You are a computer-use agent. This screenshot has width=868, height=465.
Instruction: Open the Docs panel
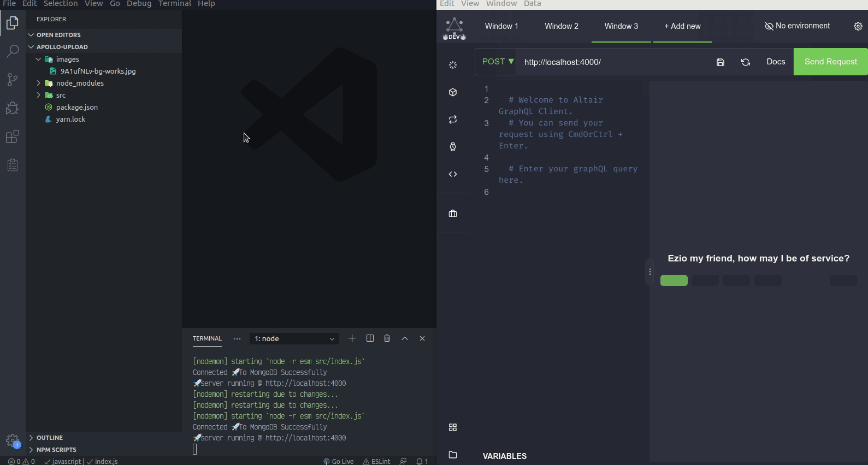776,62
